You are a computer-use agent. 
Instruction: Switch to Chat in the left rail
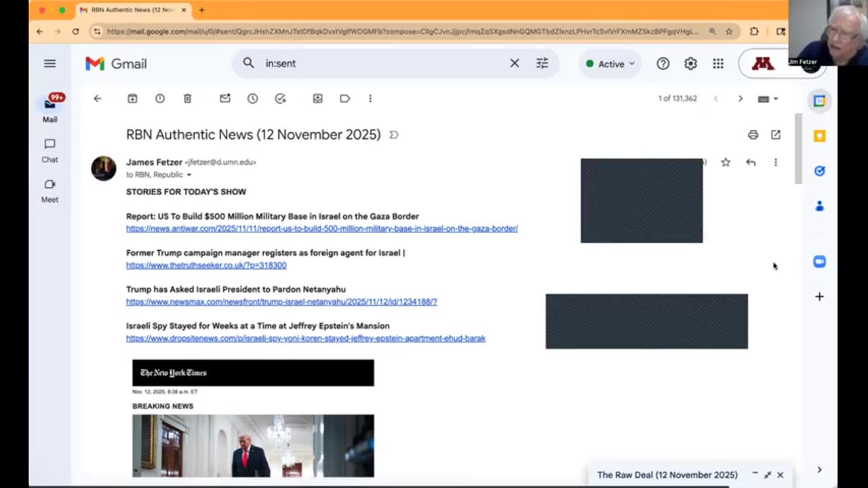[x=50, y=150]
